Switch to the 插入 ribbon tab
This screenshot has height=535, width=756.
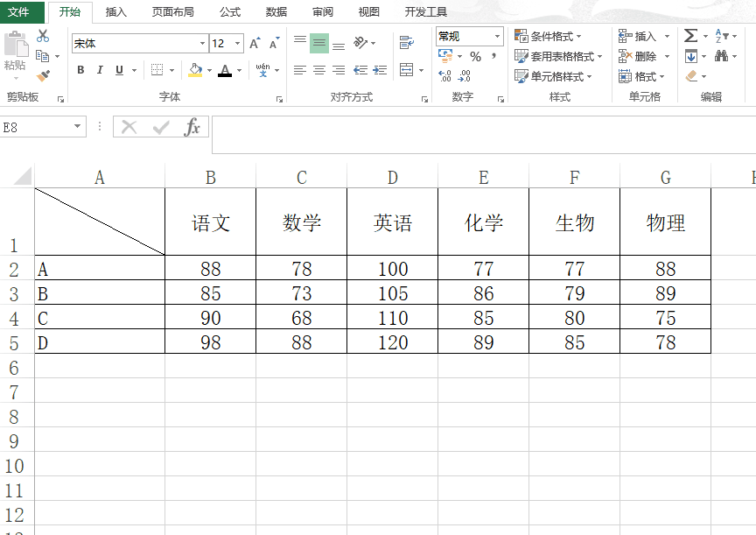pyautogui.click(x=115, y=12)
